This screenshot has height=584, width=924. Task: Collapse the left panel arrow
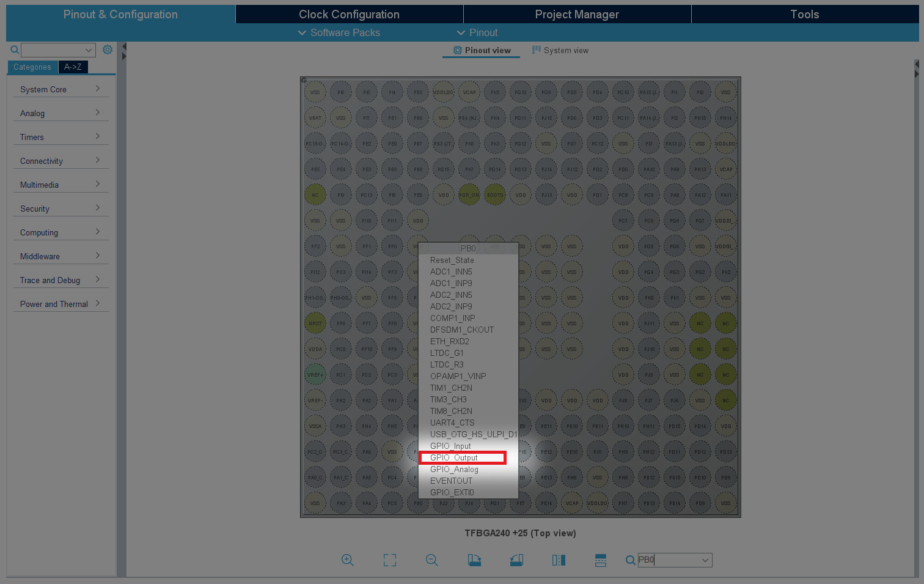click(x=124, y=46)
